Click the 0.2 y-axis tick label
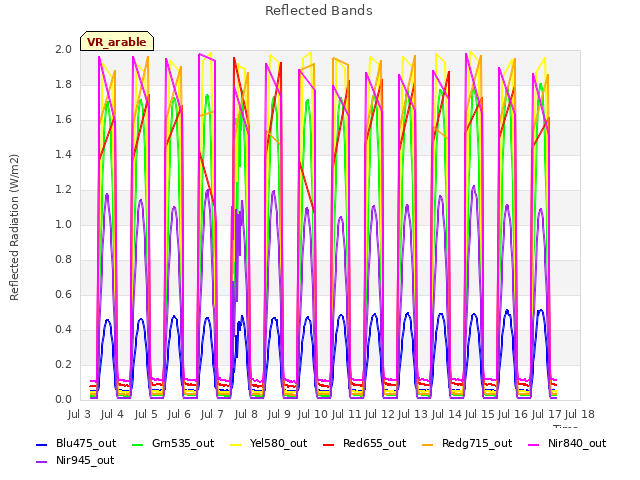The image size is (640, 480). 64,365
